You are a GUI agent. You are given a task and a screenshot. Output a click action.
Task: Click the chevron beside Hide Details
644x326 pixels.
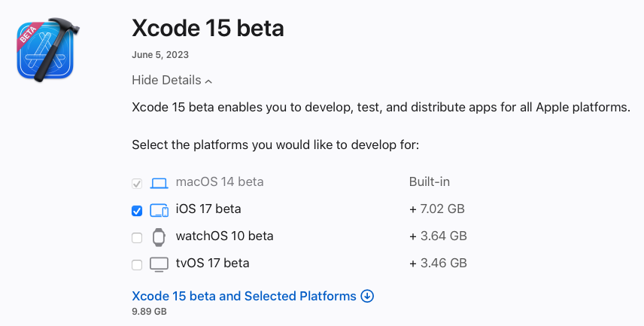click(x=208, y=81)
